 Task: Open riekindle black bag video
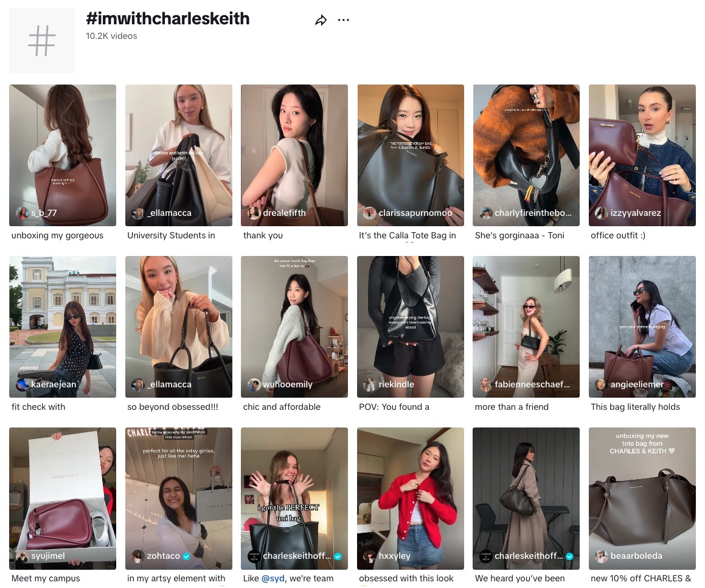[411, 327]
